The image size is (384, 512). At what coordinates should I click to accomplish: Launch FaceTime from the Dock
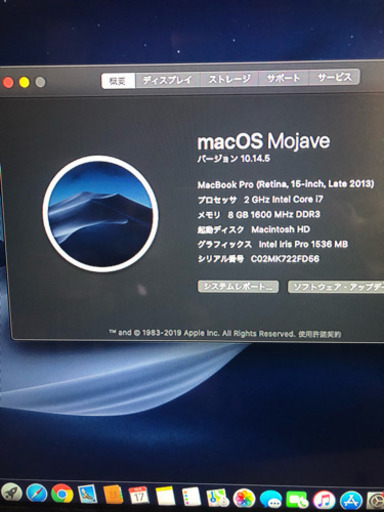tap(297, 500)
